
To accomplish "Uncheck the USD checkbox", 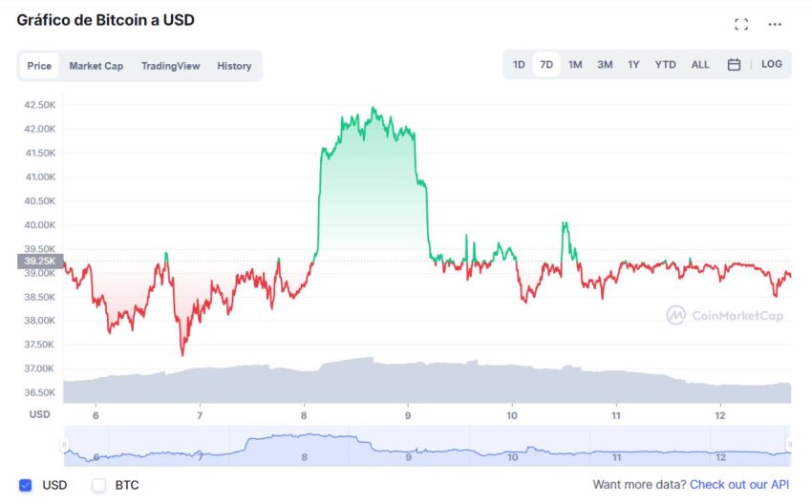I will point(26,485).
